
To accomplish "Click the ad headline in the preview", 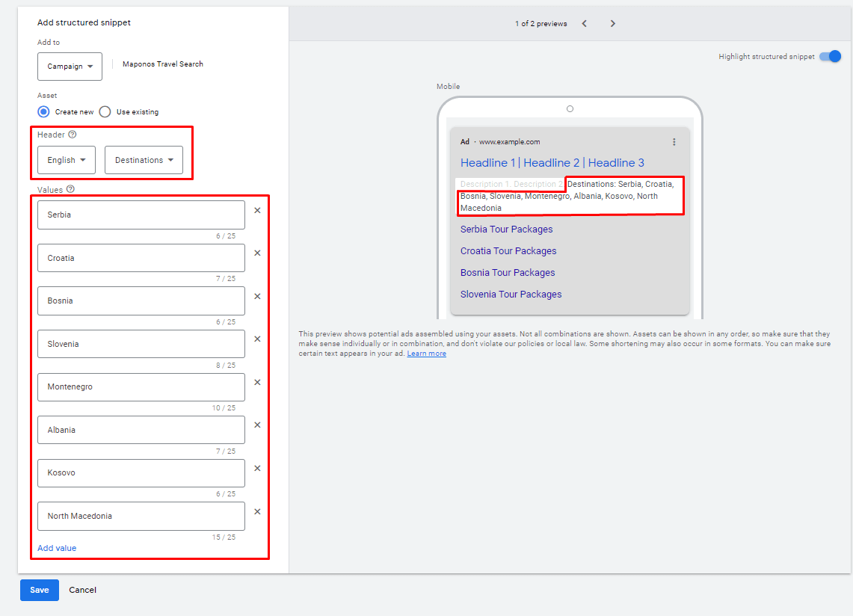I will point(552,163).
